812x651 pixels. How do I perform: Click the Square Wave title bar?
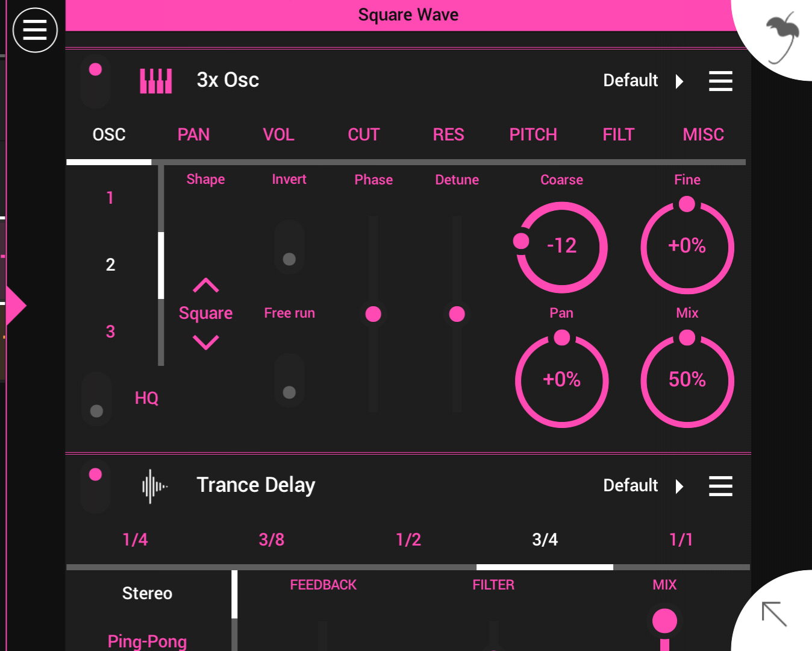click(408, 15)
